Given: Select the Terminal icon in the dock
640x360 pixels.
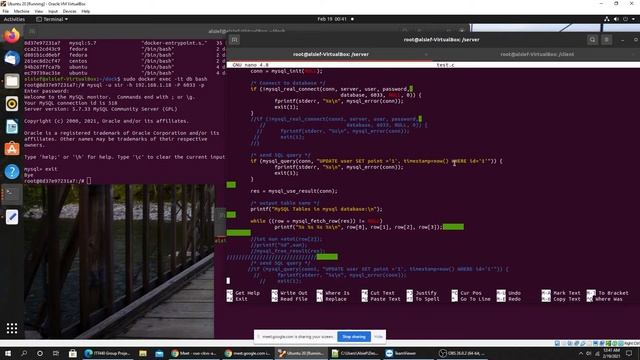Looking at the screenshot, I should [x=11, y=194].
